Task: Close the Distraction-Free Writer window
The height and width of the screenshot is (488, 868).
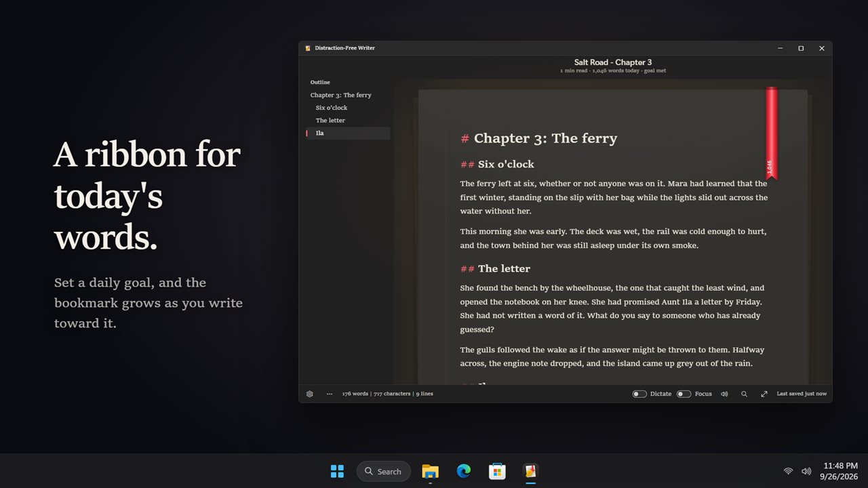Action: (822, 48)
